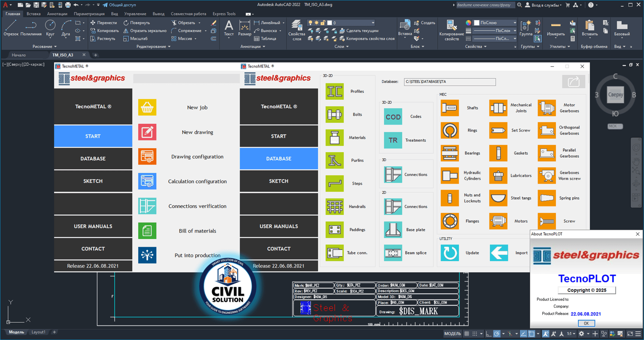Open the Bearings mechanical icon
Image resolution: width=644 pixels, height=340 pixels.
coord(450,153)
